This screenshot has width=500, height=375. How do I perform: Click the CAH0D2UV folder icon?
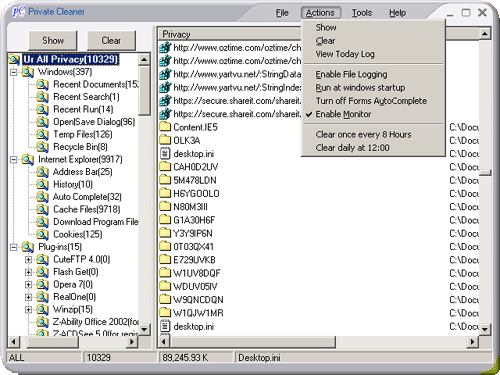pos(165,167)
